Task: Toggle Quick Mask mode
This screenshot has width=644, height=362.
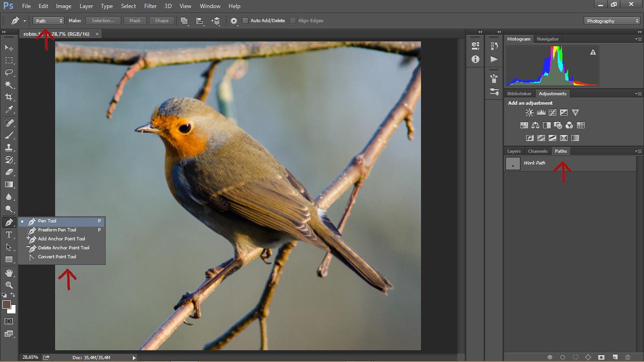Action: click(8, 321)
